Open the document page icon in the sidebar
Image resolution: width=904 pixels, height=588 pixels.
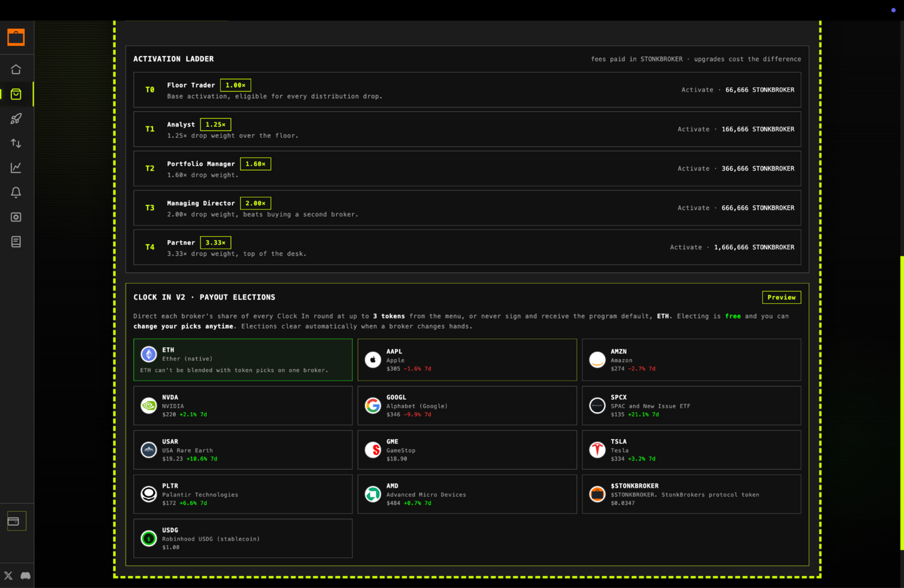click(x=16, y=242)
